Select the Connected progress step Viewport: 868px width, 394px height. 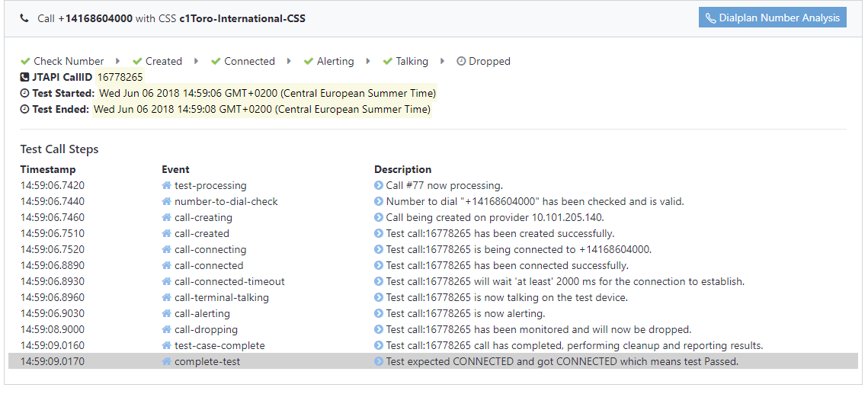(x=243, y=62)
